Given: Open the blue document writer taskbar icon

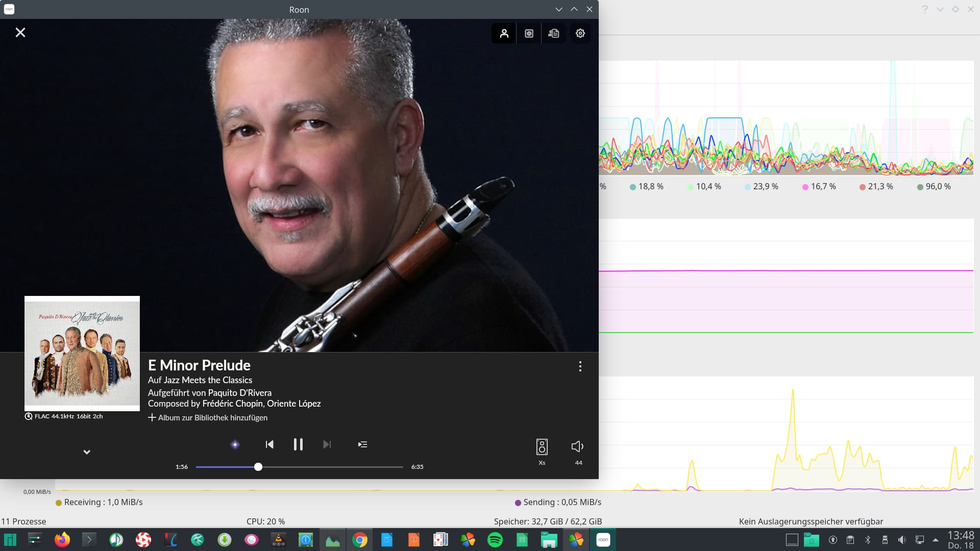Looking at the screenshot, I should 387,540.
